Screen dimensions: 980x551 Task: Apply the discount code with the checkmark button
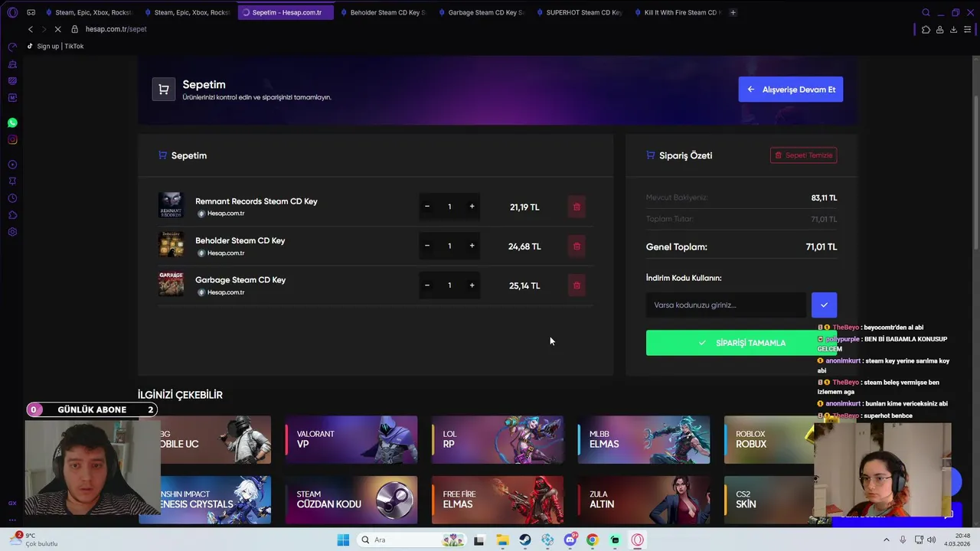click(824, 305)
